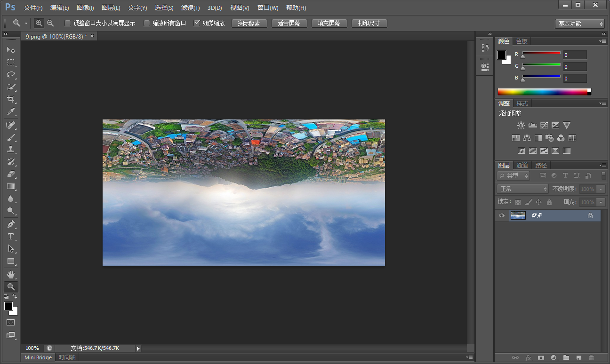Toggle lock image pixels brush icon
This screenshot has width=610, height=364.
click(529, 202)
